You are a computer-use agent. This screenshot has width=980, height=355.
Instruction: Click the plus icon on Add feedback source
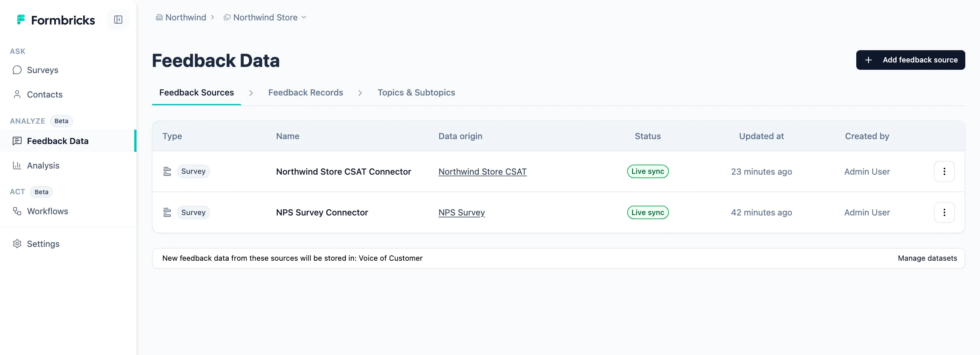pos(869,60)
